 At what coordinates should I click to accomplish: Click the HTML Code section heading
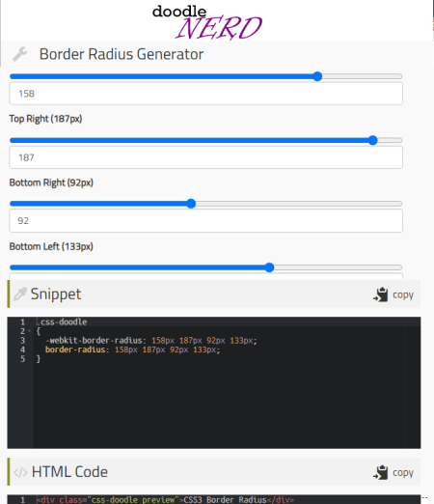click(69, 472)
